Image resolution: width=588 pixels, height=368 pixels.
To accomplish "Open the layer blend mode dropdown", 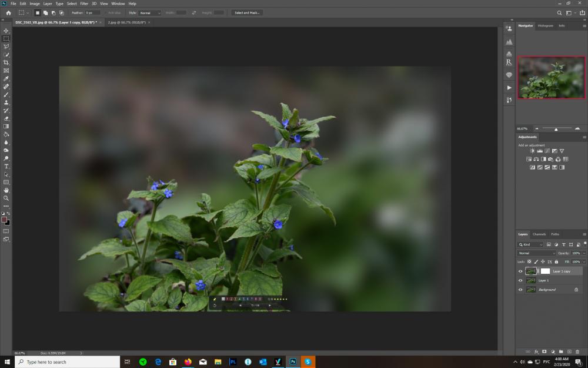I will pos(536,253).
